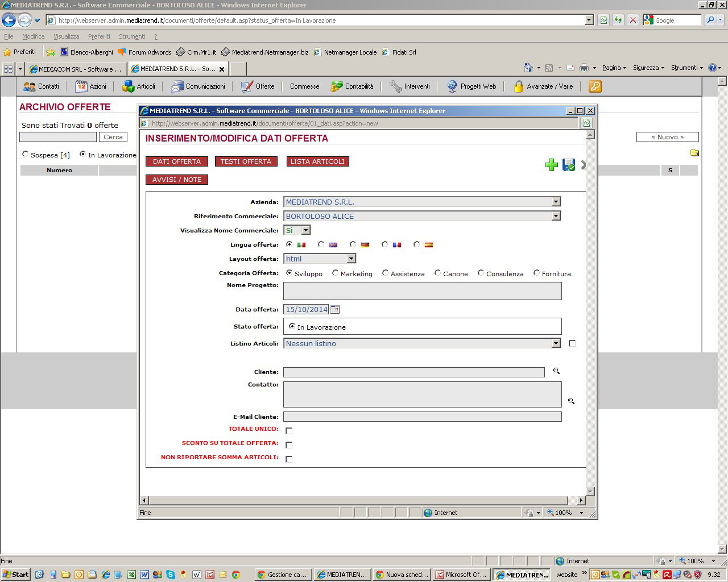Tick the SCONTO SU TOTALE OFFERTA checkbox
728x582 pixels.
point(289,445)
